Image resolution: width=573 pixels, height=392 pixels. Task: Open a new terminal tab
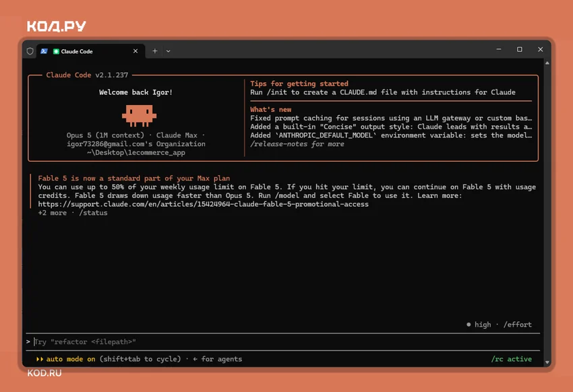click(x=155, y=51)
